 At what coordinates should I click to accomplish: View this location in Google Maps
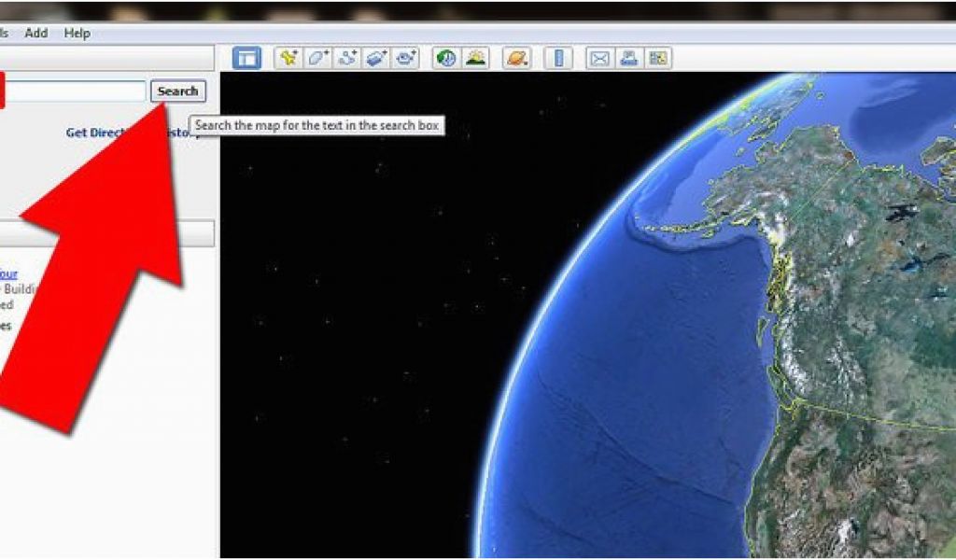tap(658, 59)
